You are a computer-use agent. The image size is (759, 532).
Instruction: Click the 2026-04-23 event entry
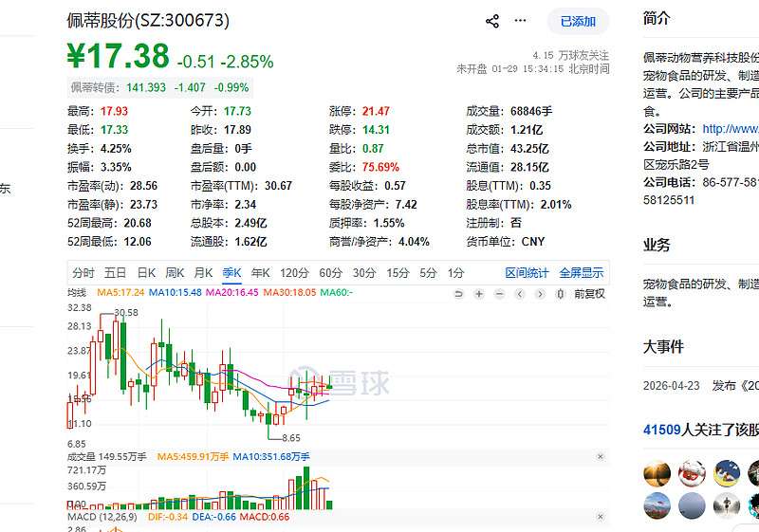[x=701, y=385]
